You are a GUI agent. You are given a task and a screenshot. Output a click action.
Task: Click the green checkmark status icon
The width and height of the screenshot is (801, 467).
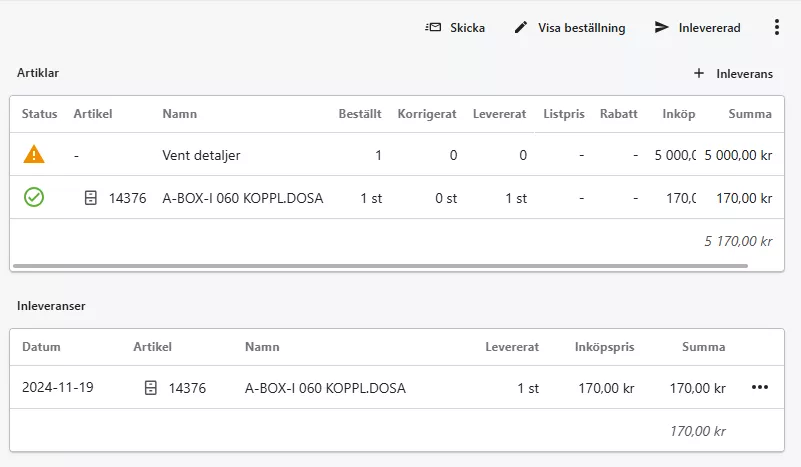coord(34,198)
